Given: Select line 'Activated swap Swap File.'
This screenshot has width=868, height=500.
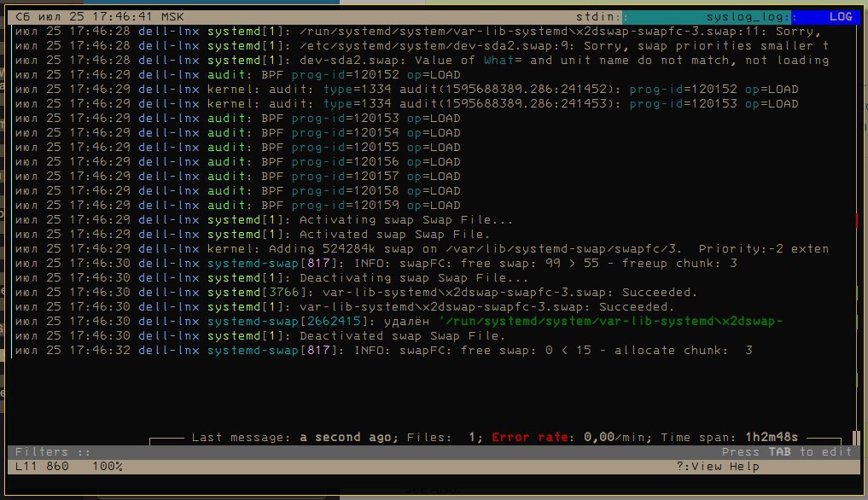Looking at the screenshot, I should 253,235.
